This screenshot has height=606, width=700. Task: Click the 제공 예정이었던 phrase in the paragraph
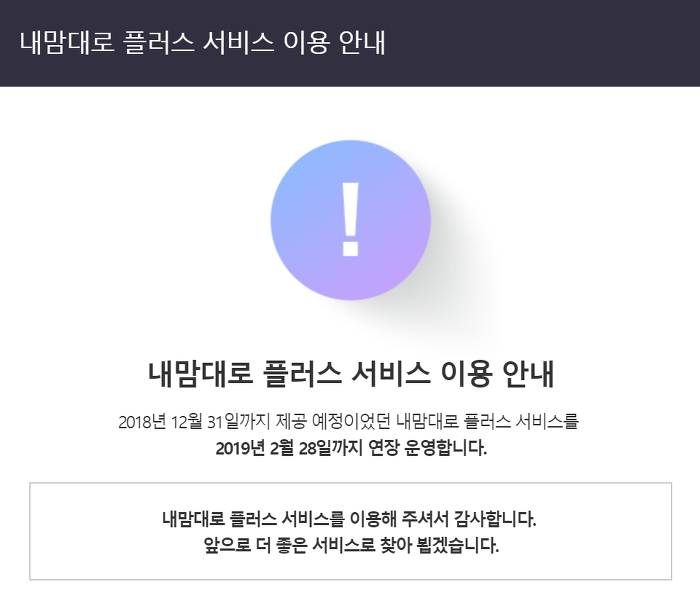[333, 422]
